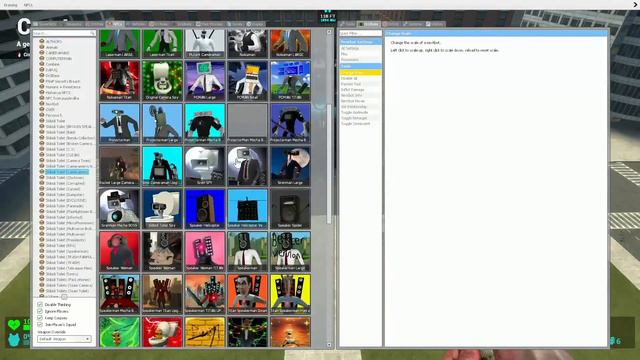Image resolution: width=640 pixels, height=360 pixels.
Task: Spawn the PCMAN Large NPC
Action: 204,80
